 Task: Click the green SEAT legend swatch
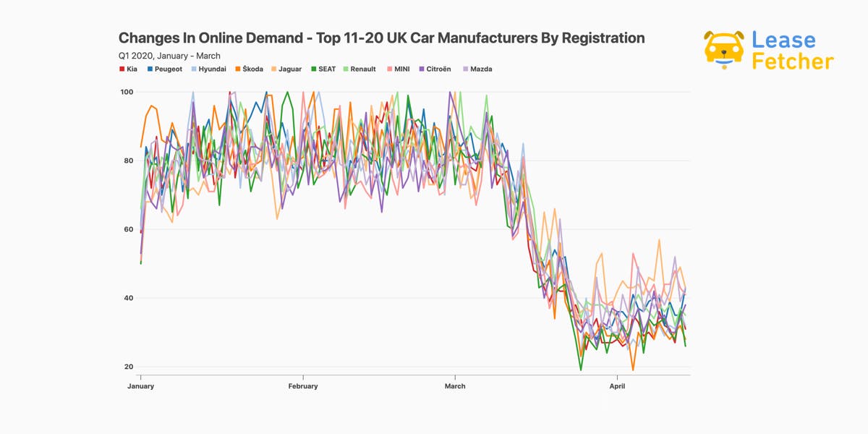click(314, 69)
